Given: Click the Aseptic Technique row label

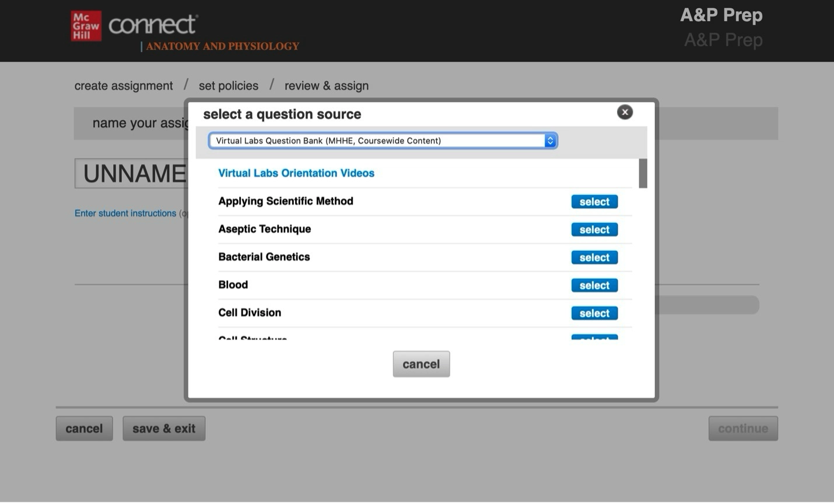Looking at the screenshot, I should [265, 229].
